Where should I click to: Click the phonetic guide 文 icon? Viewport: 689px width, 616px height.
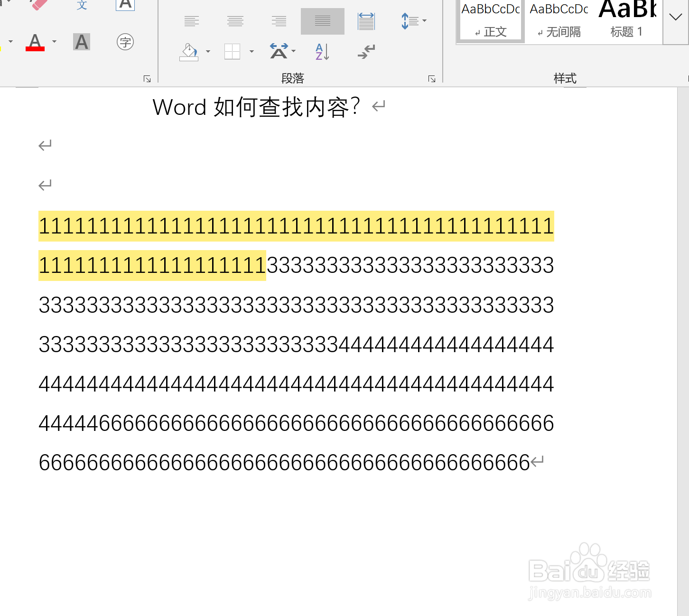82,5
